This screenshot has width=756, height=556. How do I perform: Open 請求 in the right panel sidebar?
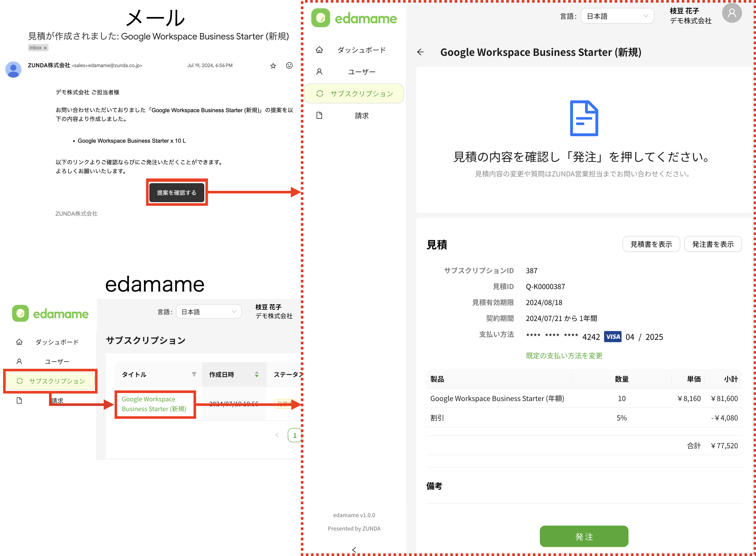tap(361, 116)
